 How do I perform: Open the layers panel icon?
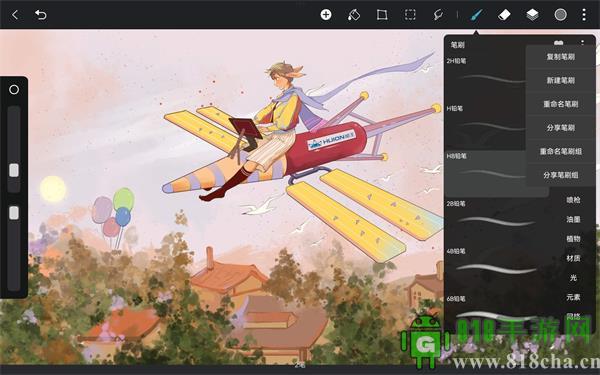[532, 15]
